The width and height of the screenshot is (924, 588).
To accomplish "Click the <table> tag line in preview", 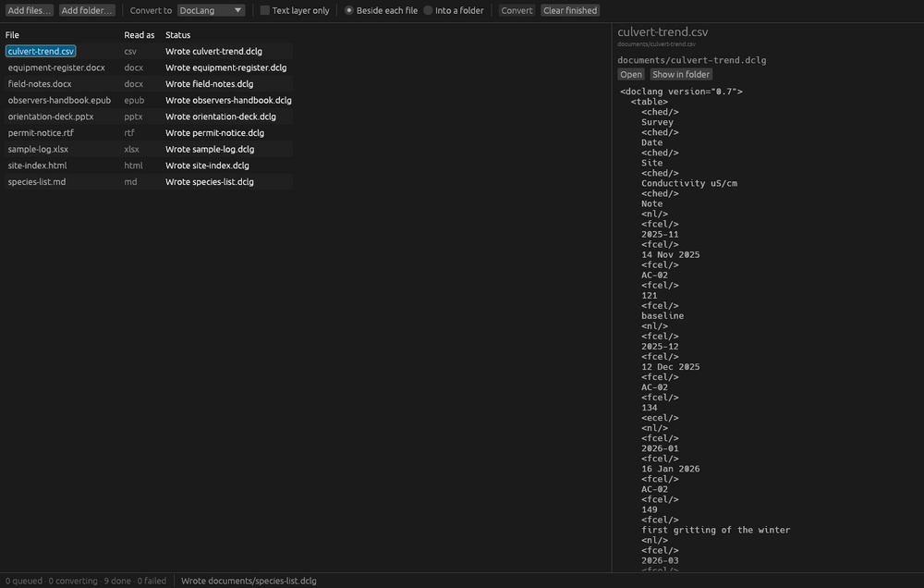I will [x=650, y=102].
